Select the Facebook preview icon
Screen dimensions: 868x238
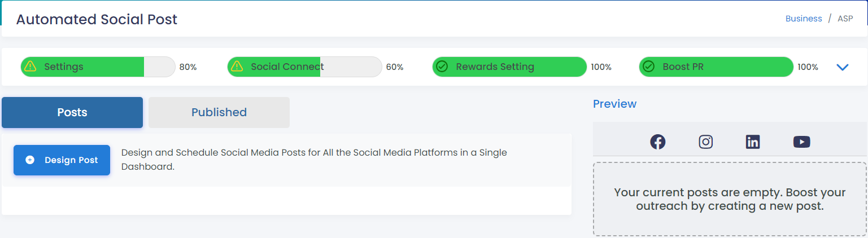pyautogui.click(x=657, y=142)
